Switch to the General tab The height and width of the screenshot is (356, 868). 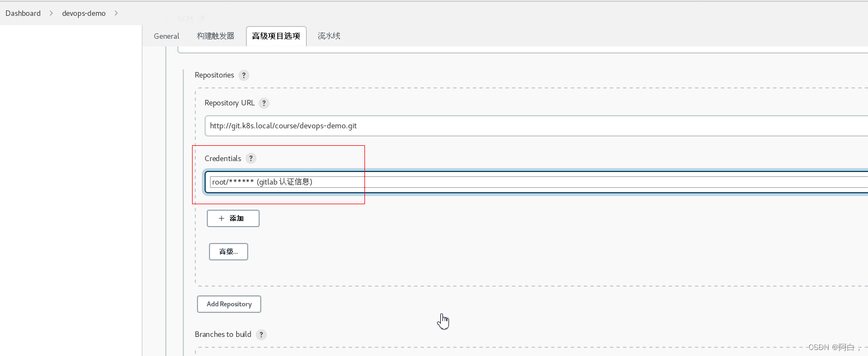166,36
